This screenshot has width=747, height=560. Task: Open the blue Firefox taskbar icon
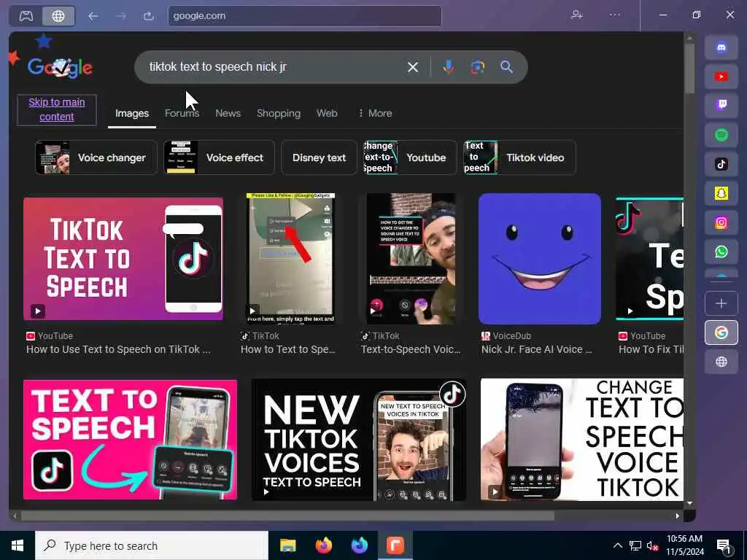pos(360,545)
